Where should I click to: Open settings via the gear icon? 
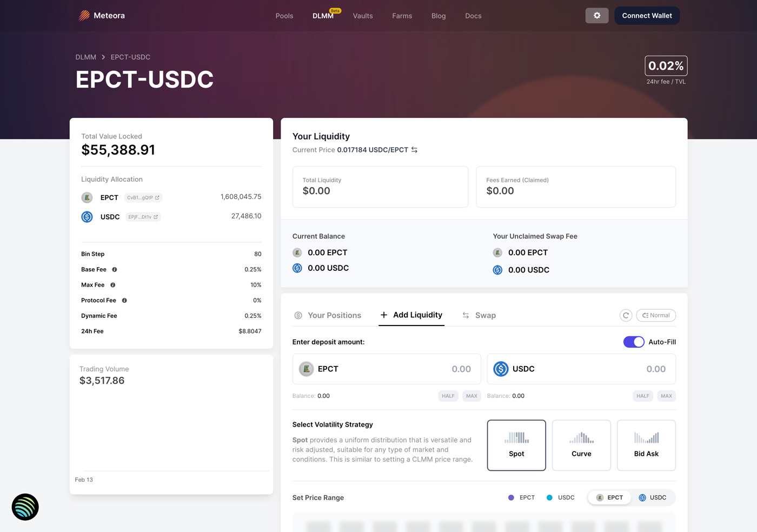click(x=597, y=16)
